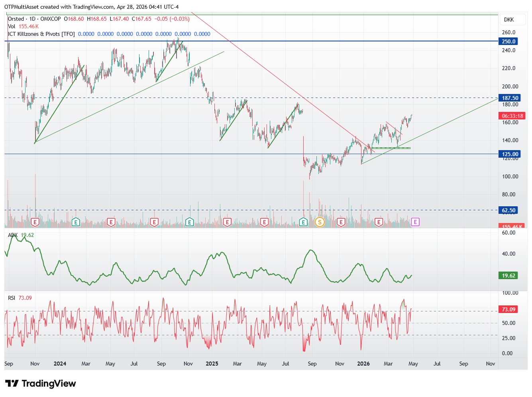Viewport: 532px width, 397px height.
Task: Click the red earnings marker near Nov 2023
Action: (x=35, y=222)
